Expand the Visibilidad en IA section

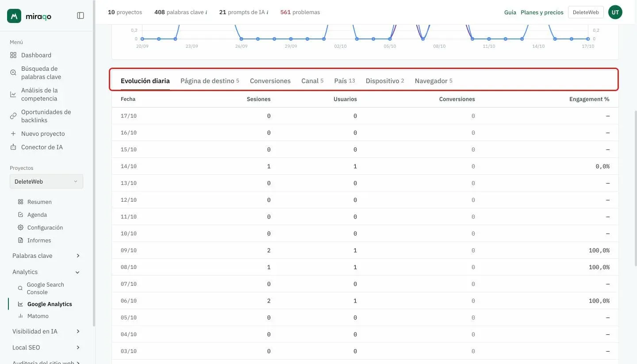coord(46,331)
